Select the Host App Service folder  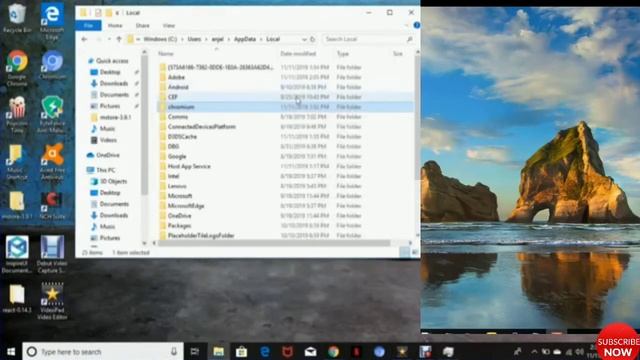pos(285,166)
